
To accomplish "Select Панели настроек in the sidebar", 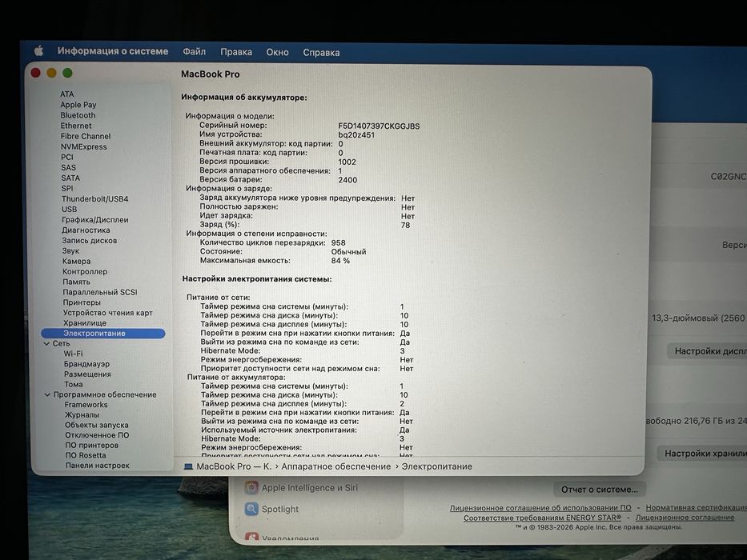I will pos(98,466).
